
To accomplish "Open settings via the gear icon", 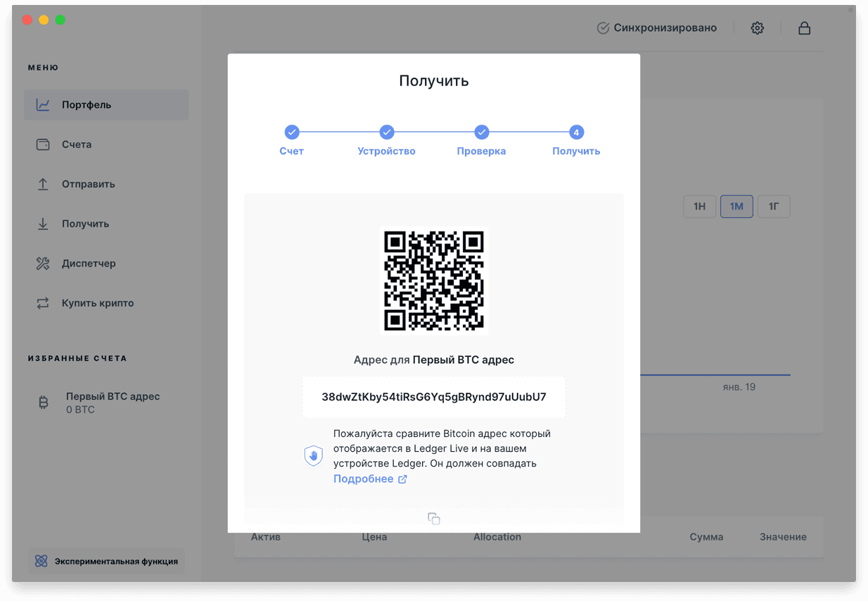I will click(757, 28).
